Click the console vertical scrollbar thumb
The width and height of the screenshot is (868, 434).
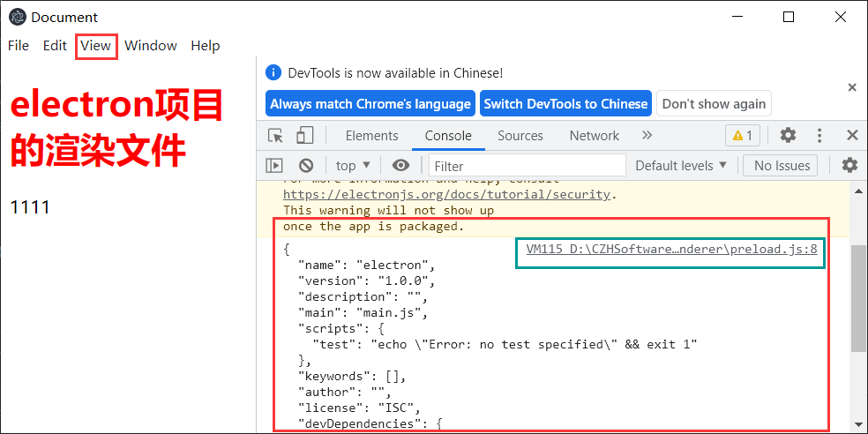point(858,298)
